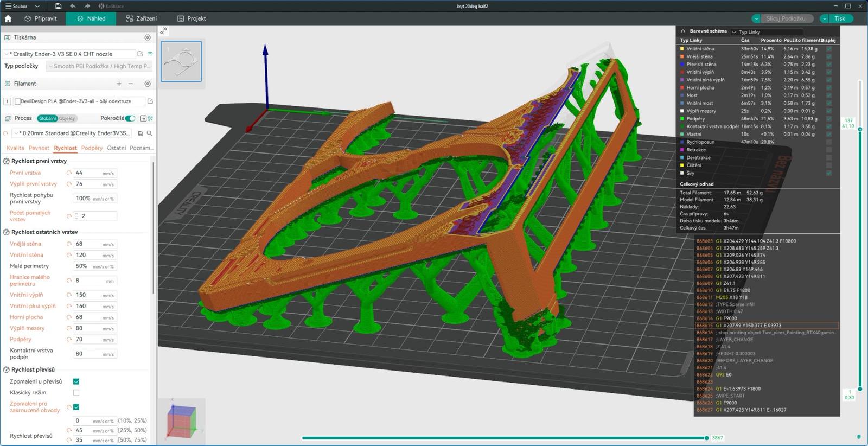Reset Vnitřní výplň speed value

point(69,295)
